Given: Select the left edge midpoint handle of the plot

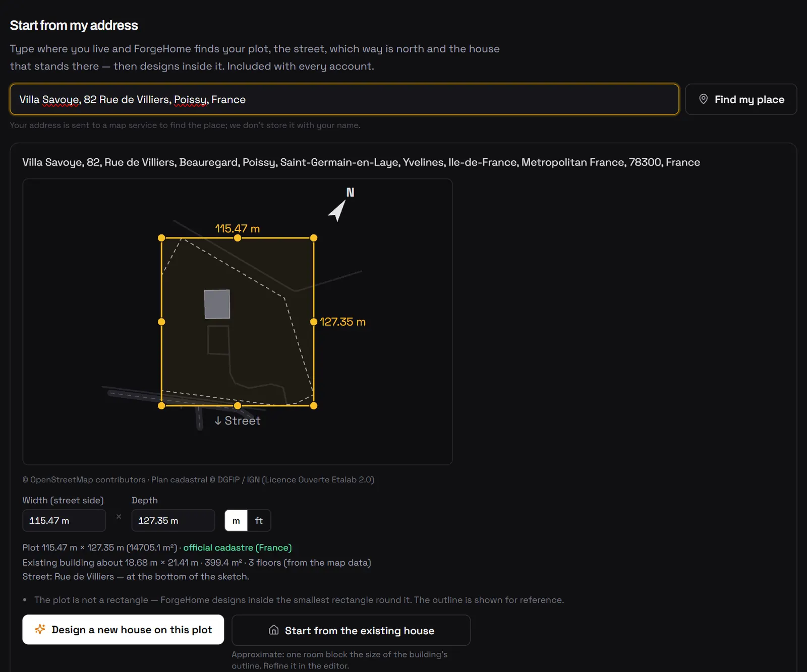Looking at the screenshot, I should click(161, 322).
